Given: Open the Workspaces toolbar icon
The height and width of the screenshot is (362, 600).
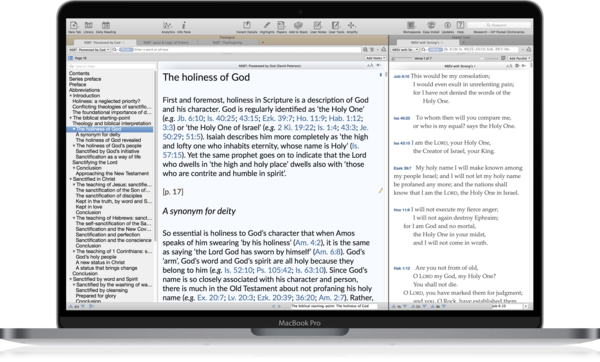Looking at the screenshot, I should tap(411, 26).
